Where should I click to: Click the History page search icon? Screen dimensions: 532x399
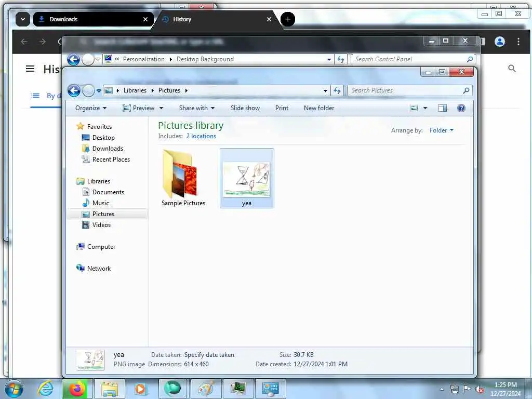tap(512, 69)
